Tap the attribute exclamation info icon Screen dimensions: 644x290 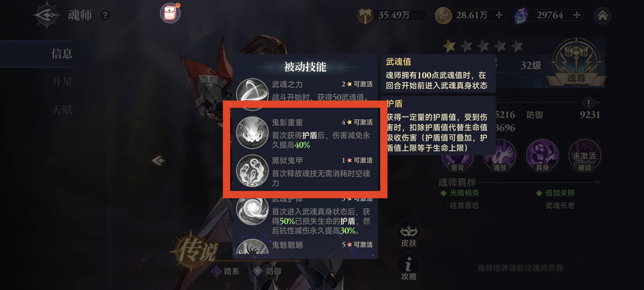pyautogui.click(x=588, y=103)
